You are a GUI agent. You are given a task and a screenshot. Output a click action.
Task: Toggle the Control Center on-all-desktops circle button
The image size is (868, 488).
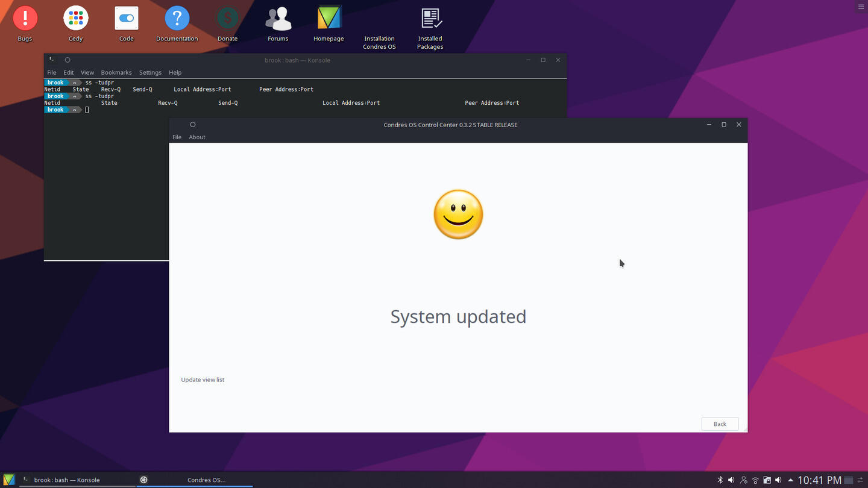193,125
